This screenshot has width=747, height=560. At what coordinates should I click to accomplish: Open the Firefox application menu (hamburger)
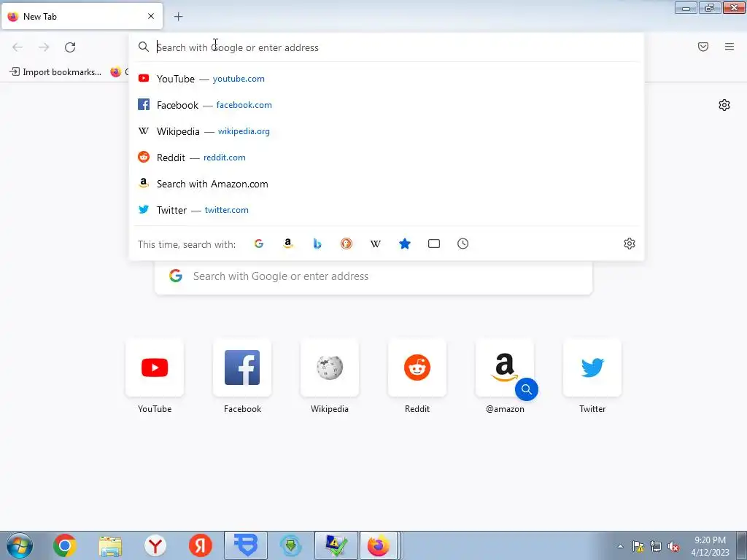729,47
